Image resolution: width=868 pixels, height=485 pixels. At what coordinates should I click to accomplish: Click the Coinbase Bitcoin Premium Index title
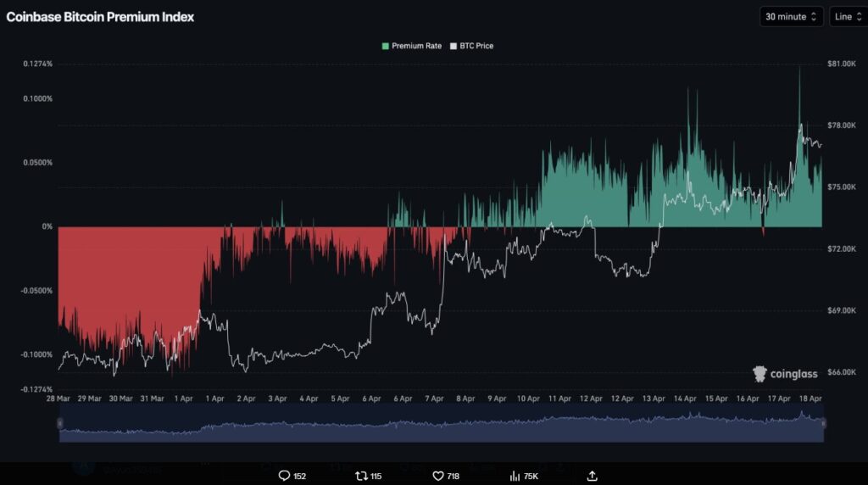pyautogui.click(x=100, y=16)
